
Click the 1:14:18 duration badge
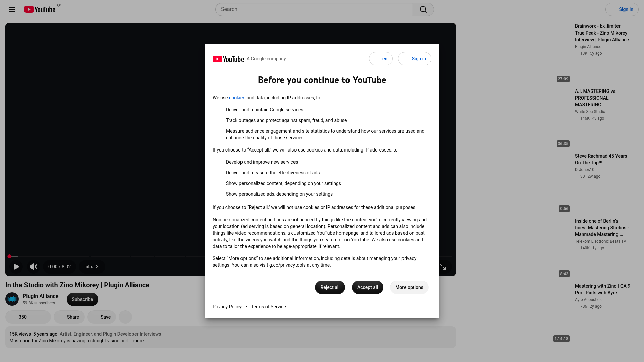click(x=561, y=339)
